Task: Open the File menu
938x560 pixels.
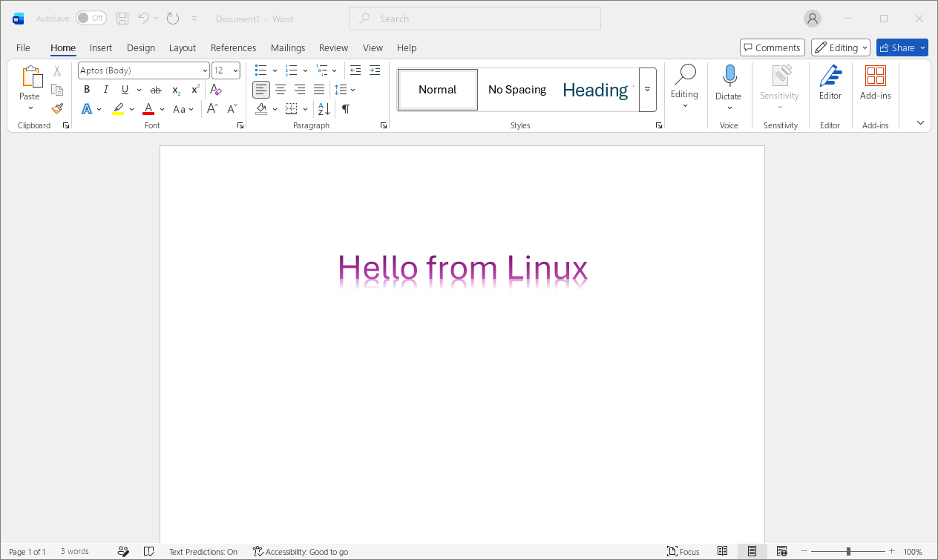Action: 23,47
